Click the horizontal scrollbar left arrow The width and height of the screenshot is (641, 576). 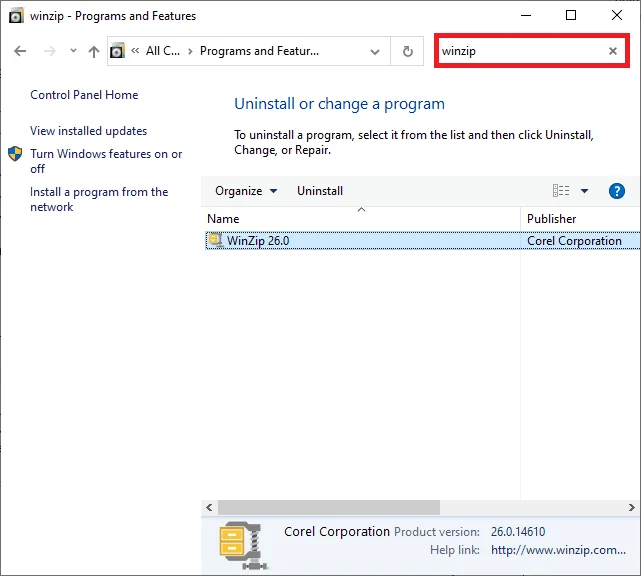209,508
